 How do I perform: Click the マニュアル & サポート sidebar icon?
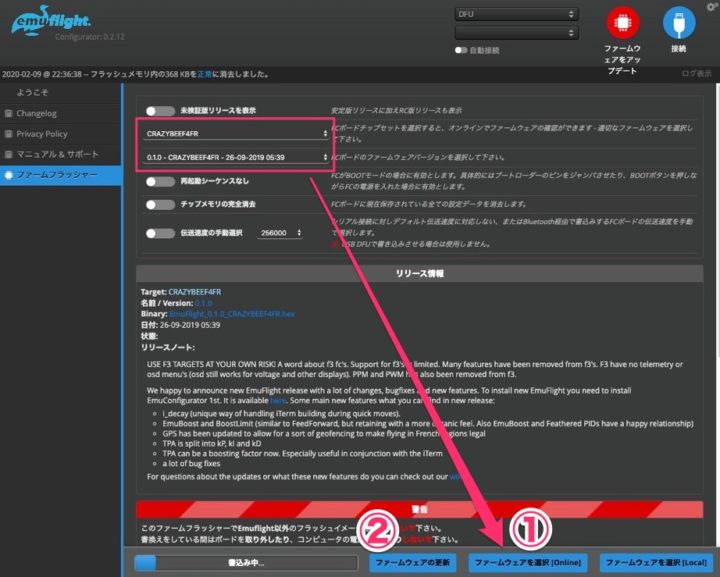[x=9, y=154]
